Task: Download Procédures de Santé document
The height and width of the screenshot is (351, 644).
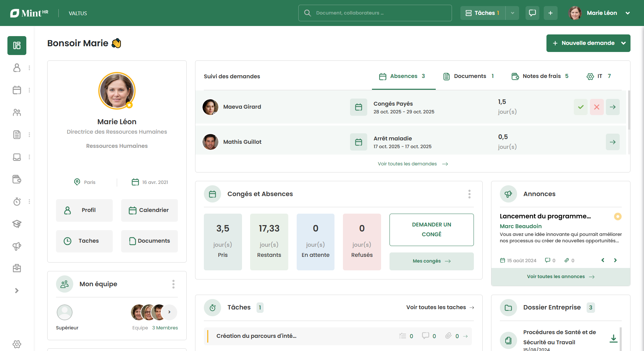Action: tap(613, 339)
